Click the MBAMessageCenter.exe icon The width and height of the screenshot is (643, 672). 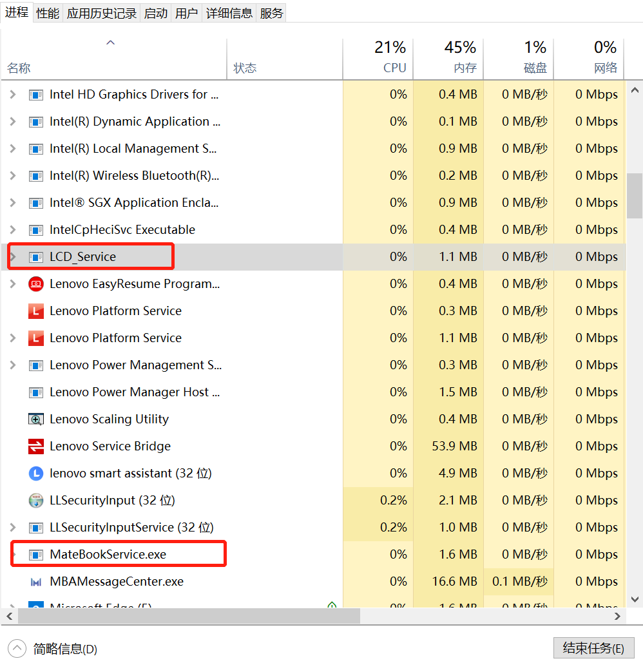click(x=36, y=581)
